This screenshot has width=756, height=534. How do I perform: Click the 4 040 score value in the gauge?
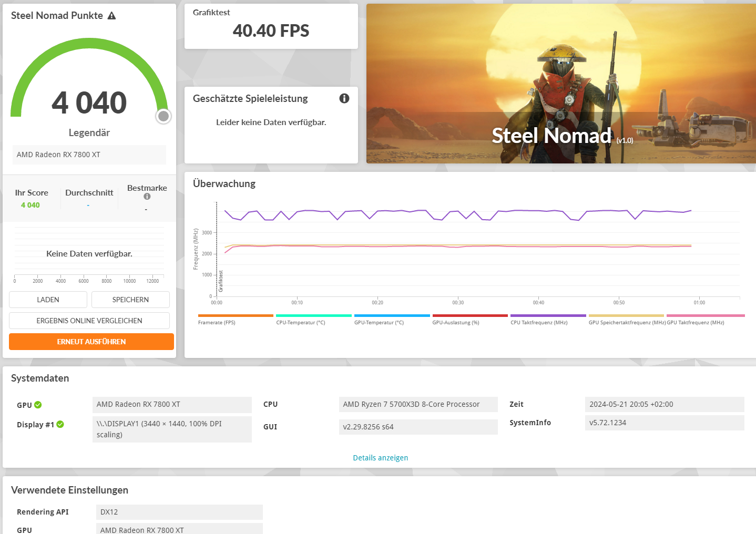89,102
